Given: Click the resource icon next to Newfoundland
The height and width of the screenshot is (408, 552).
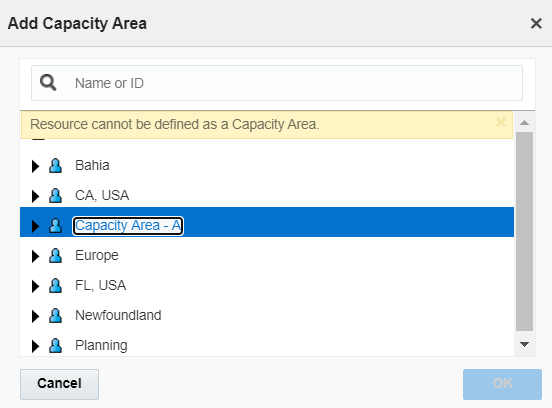Looking at the screenshot, I should tap(55, 315).
